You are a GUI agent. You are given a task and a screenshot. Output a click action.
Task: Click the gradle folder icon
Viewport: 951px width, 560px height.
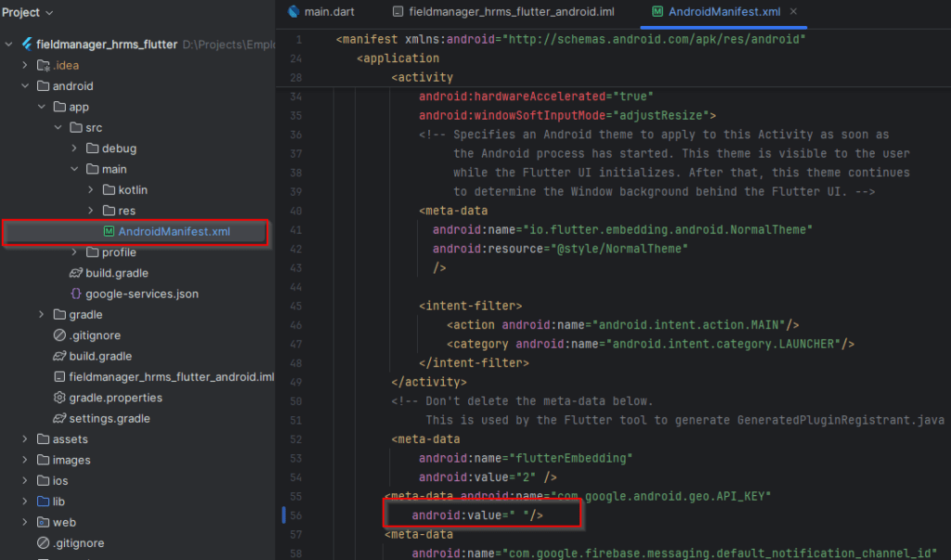59,314
